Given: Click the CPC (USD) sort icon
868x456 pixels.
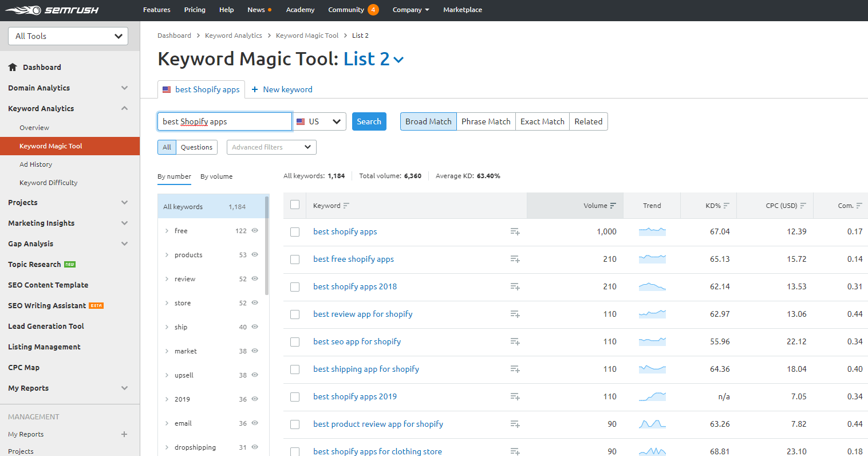Looking at the screenshot, I should 803,206.
